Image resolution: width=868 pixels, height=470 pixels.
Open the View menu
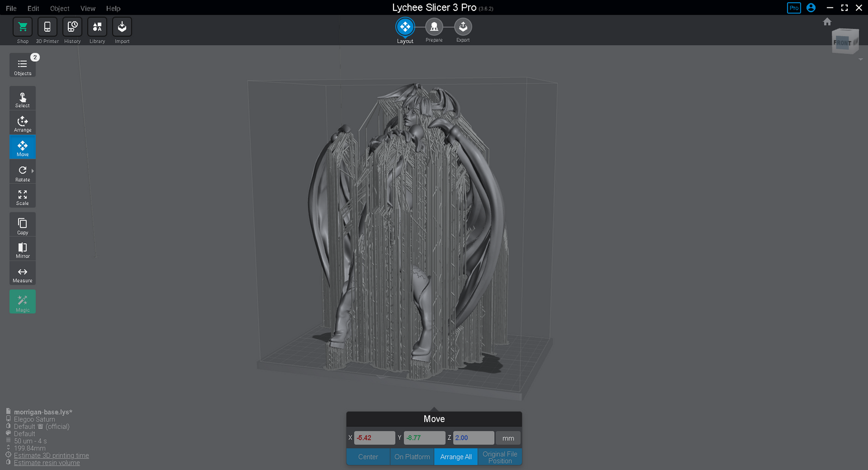click(88, 8)
